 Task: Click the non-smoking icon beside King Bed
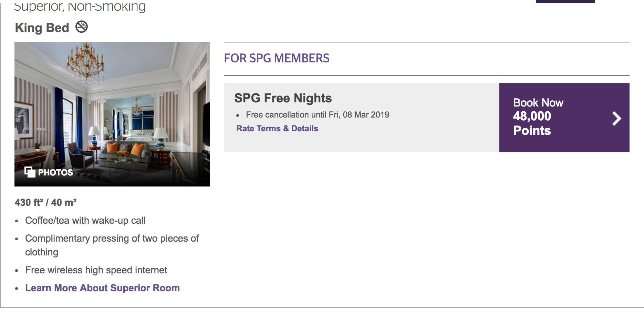click(82, 27)
